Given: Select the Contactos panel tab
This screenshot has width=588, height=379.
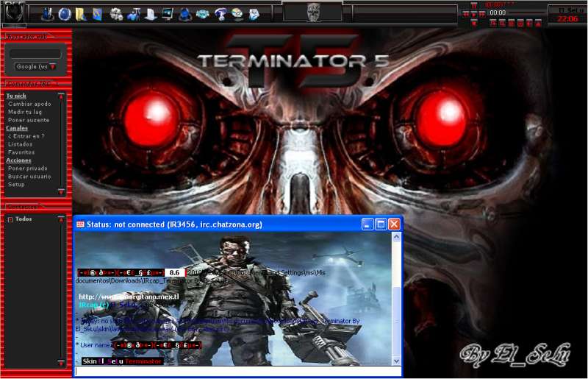Looking at the screenshot, I should click(x=23, y=207).
